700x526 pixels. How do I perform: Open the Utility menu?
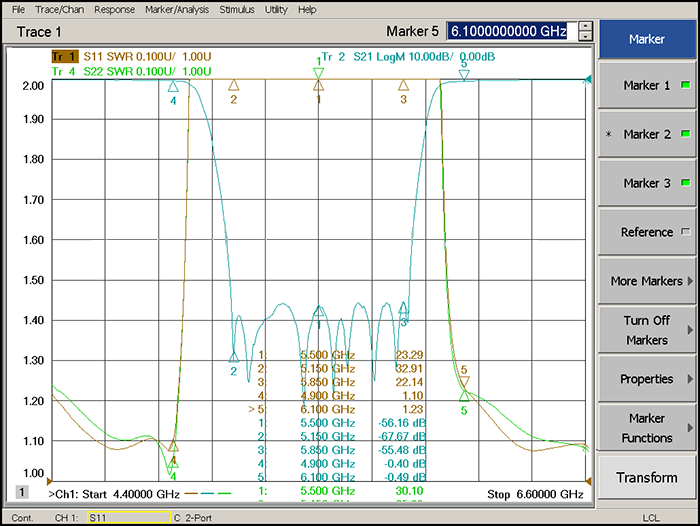pyautogui.click(x=276, y=9)
